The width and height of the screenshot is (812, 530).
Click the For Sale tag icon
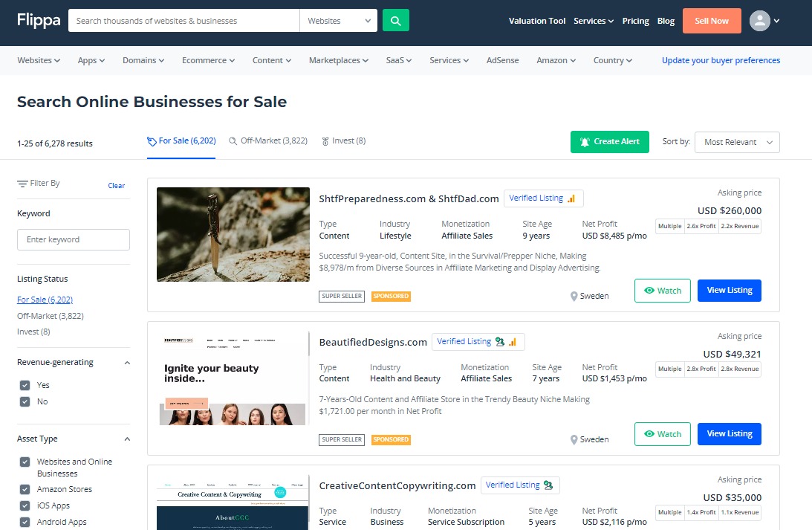point(152,141)
